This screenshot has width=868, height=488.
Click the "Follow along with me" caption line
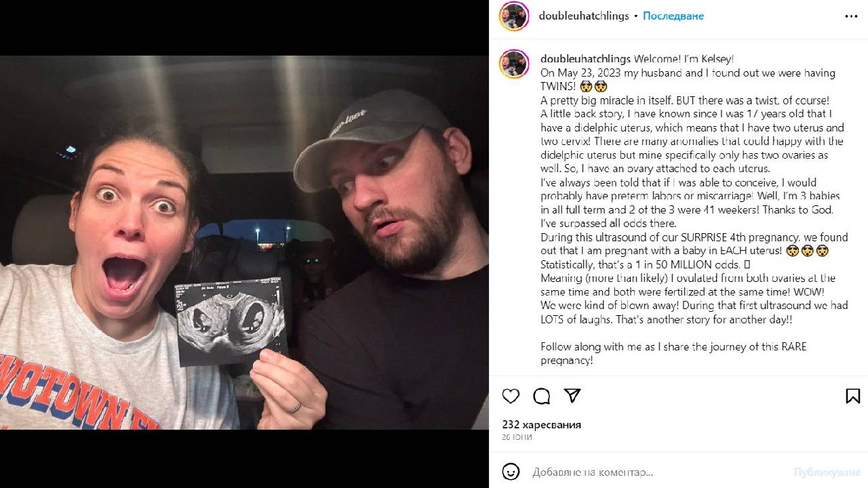click(x=673, y=353)
